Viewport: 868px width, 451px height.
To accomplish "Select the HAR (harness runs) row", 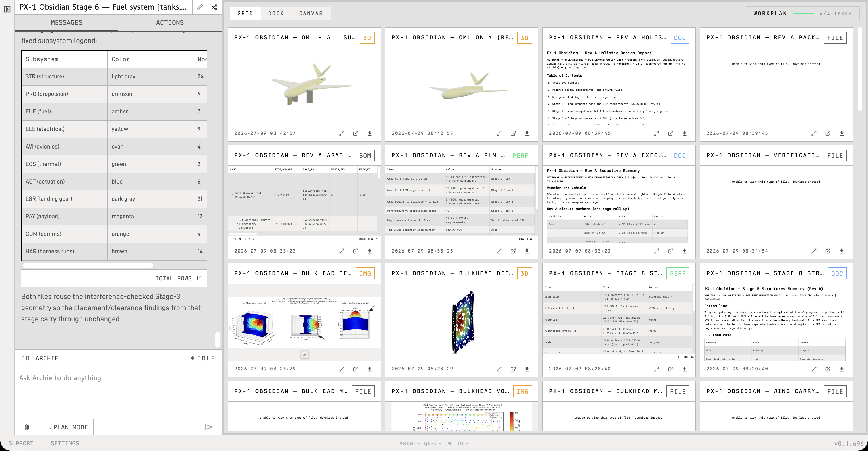I will pos(114,251).
